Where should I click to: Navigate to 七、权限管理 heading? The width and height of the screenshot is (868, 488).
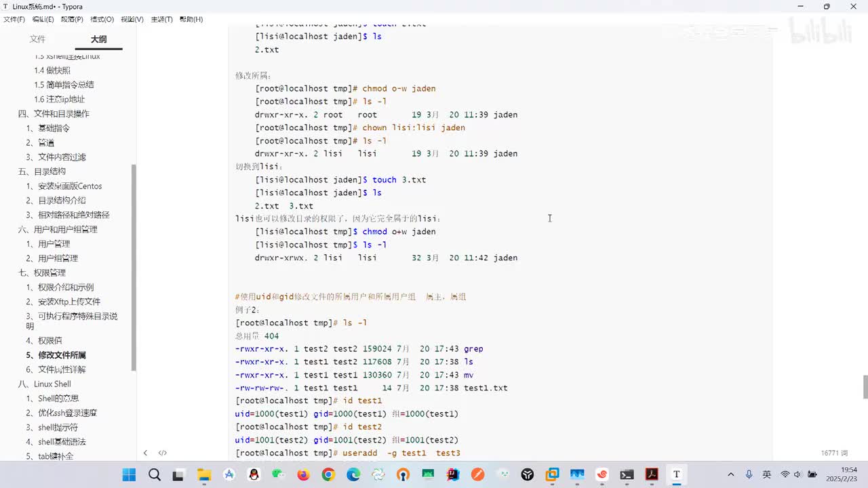42,273
